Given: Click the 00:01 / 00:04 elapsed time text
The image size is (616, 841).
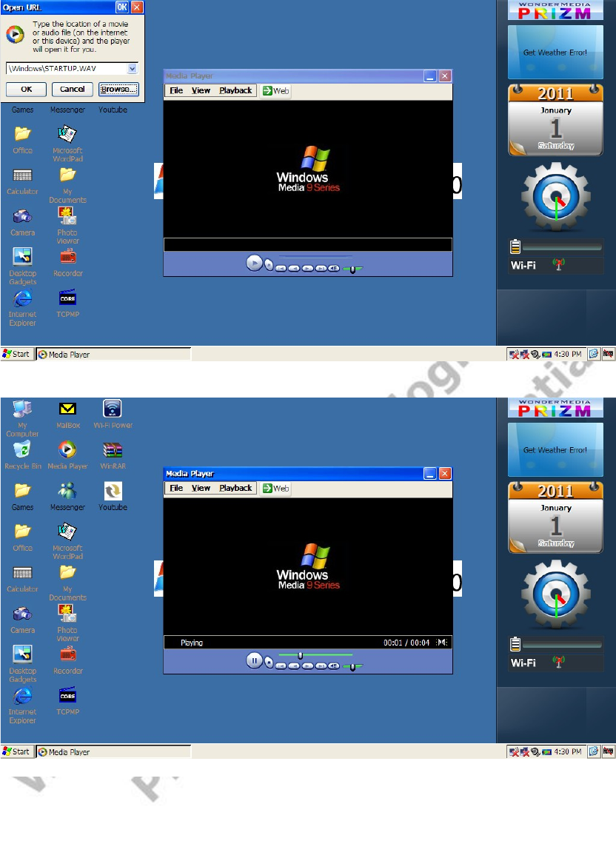Looking at the screenshot, I should coord(406,643).
